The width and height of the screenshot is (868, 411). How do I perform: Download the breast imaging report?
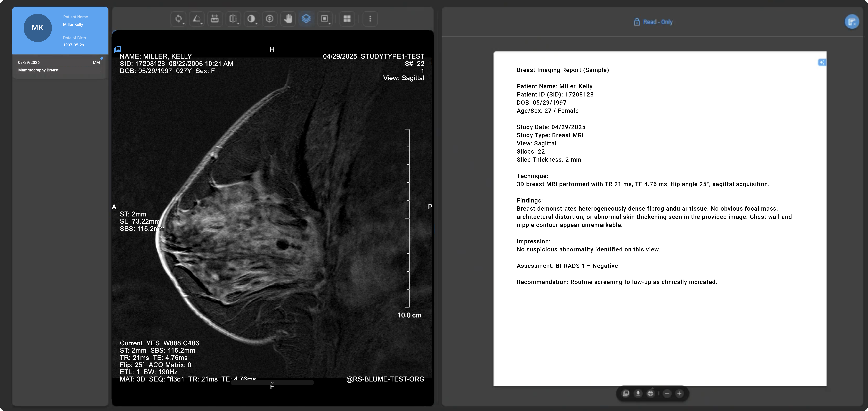tap(638, 394)
